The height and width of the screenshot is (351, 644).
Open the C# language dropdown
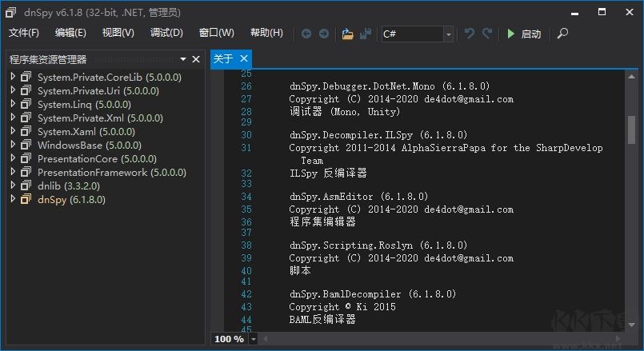pos(448,34)
